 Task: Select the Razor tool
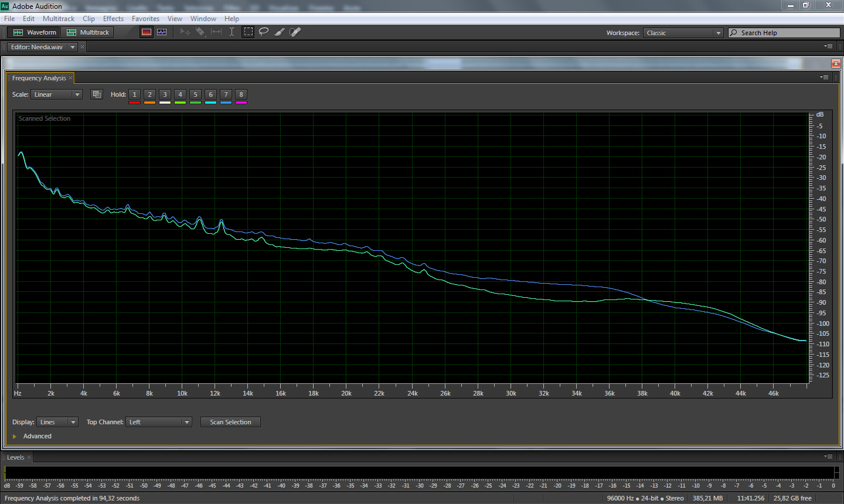(x=200, y=32)
